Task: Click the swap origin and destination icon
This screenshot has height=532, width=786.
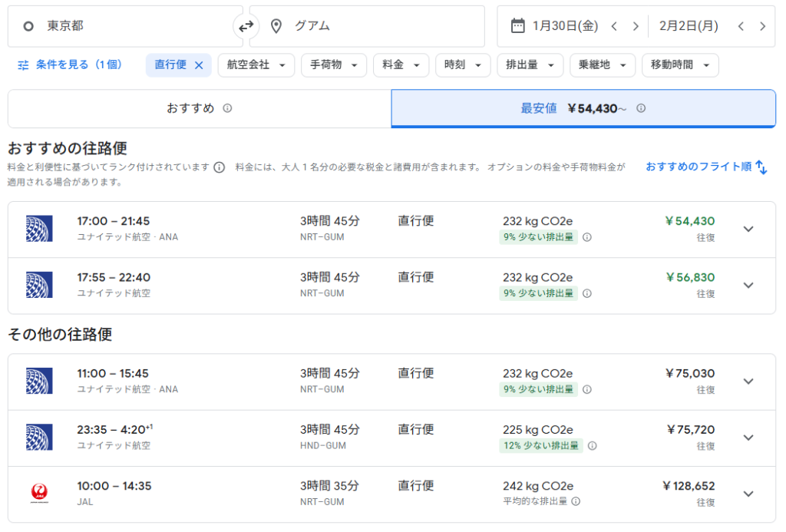Action: point(246,26)
